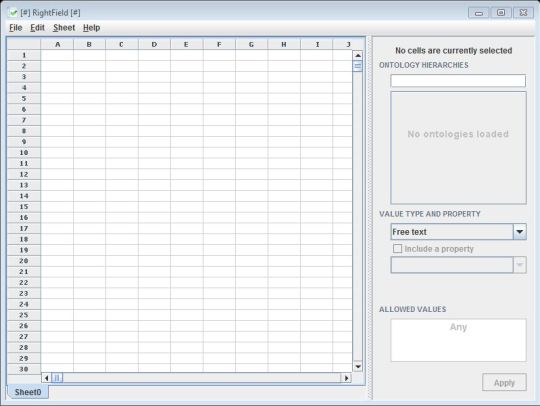Click the vertical scrollbar down arrow
Viewport: 540px width, 406px height.
click(358, 366)
